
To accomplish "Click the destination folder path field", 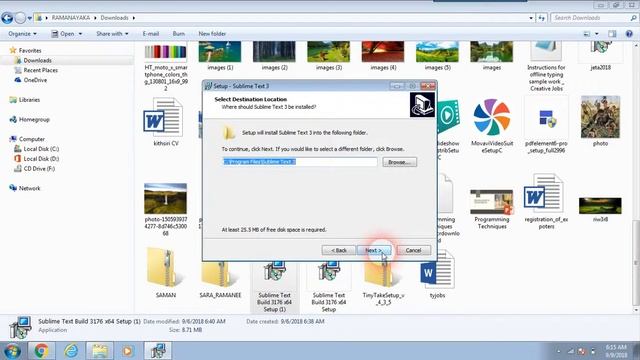I will (x=300, y=162).
